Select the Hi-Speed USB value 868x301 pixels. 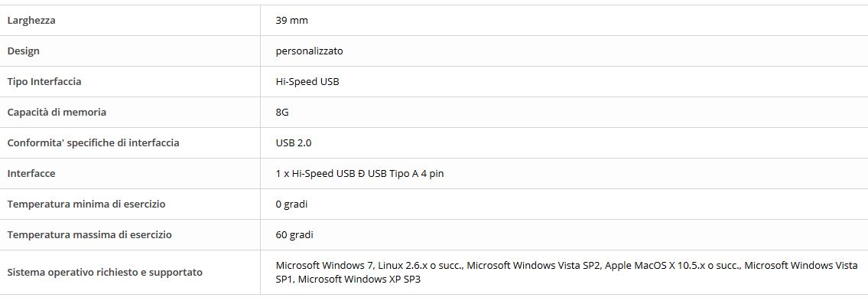point(307,81)
